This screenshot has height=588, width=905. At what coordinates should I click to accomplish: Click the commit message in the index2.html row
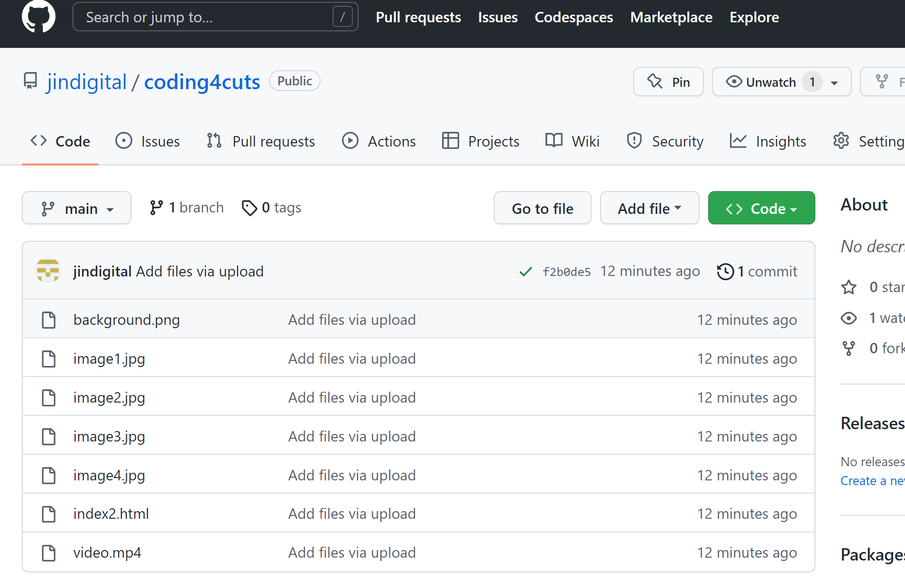tap(352, 514)
